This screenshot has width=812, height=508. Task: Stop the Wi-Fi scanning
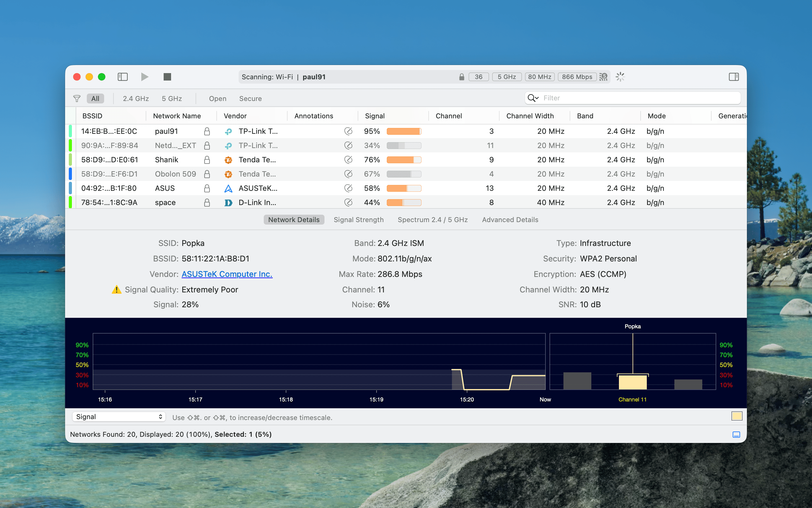[167, 77]
